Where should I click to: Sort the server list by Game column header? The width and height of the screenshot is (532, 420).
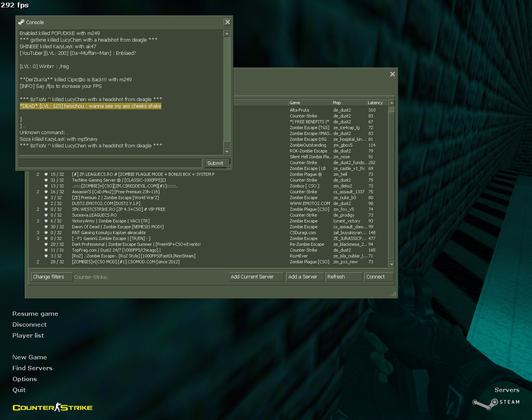(309, 103)
